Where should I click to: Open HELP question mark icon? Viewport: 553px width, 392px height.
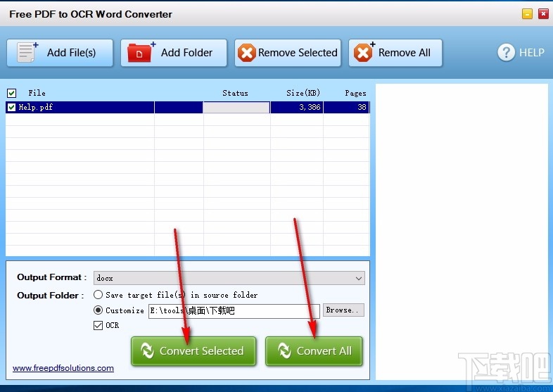point(506,53)
